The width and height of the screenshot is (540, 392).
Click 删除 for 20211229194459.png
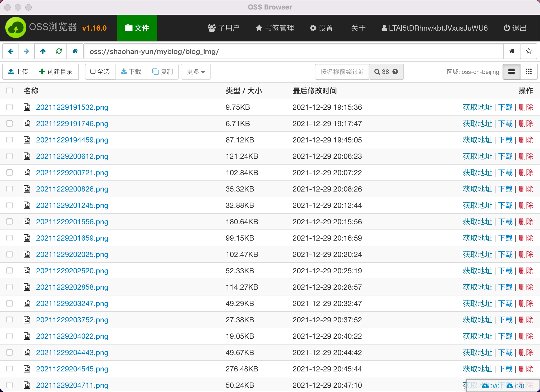[526, 140]
